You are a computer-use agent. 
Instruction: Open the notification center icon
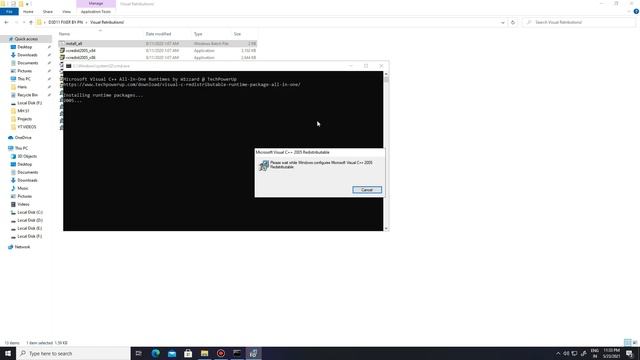coord(629,353)
